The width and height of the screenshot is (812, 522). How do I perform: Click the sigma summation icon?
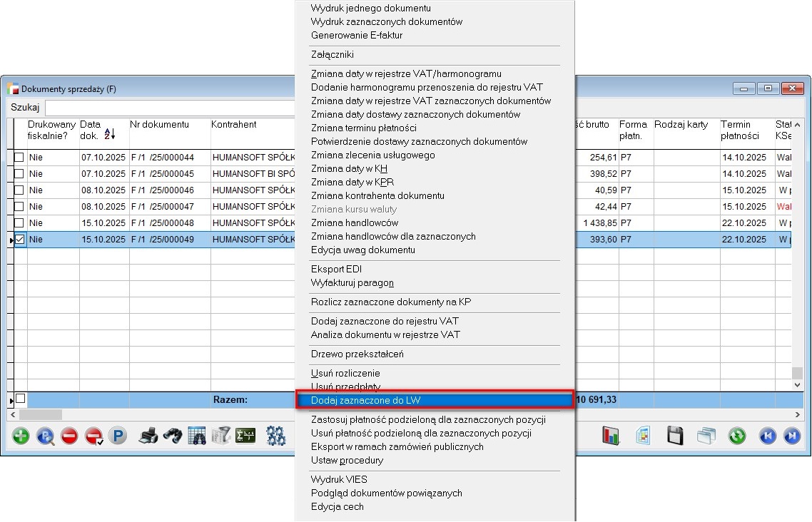point(245,436)
